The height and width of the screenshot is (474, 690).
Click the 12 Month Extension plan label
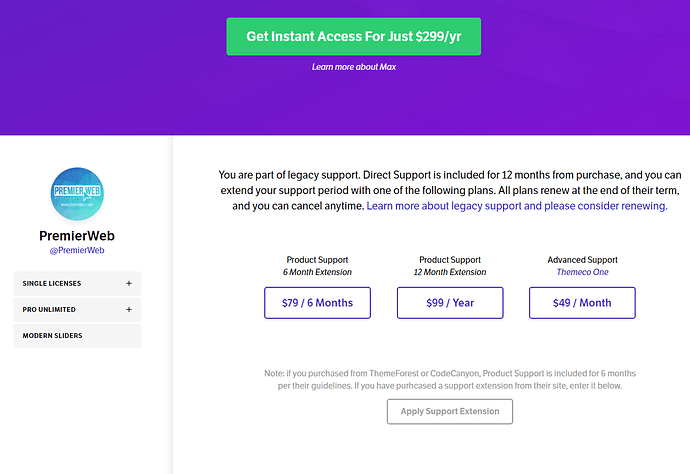point(449,272)
